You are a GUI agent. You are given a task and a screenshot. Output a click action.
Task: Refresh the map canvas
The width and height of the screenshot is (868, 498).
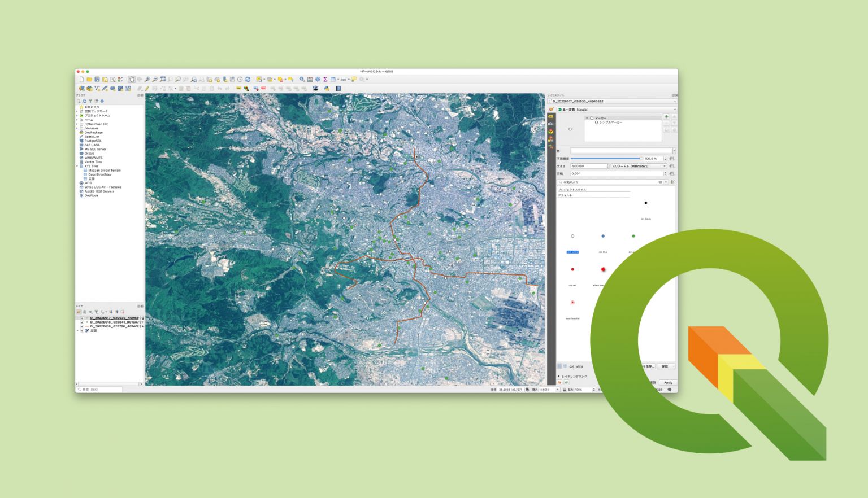tap(248, 79)
